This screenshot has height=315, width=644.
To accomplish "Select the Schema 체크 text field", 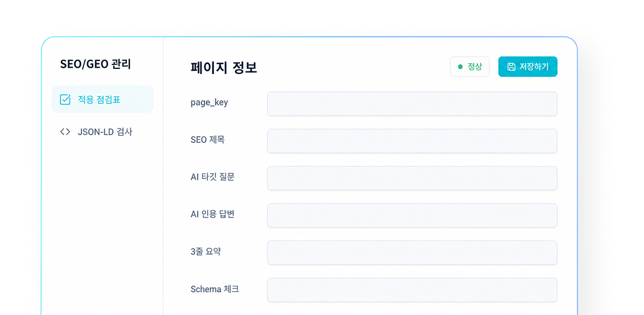I will click(x=412, y=290).
